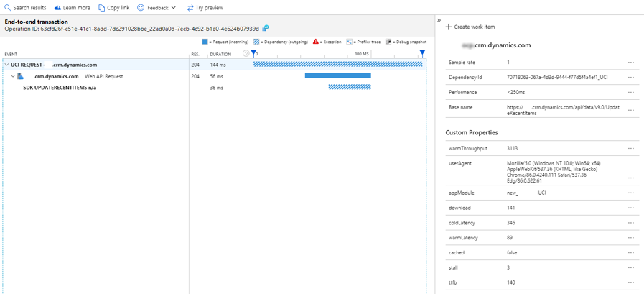Image resolution: width=644 pixels, height=294 pixels.
Task: Click the userAgent Mozilla string value
Action: (x=554, y=172)
